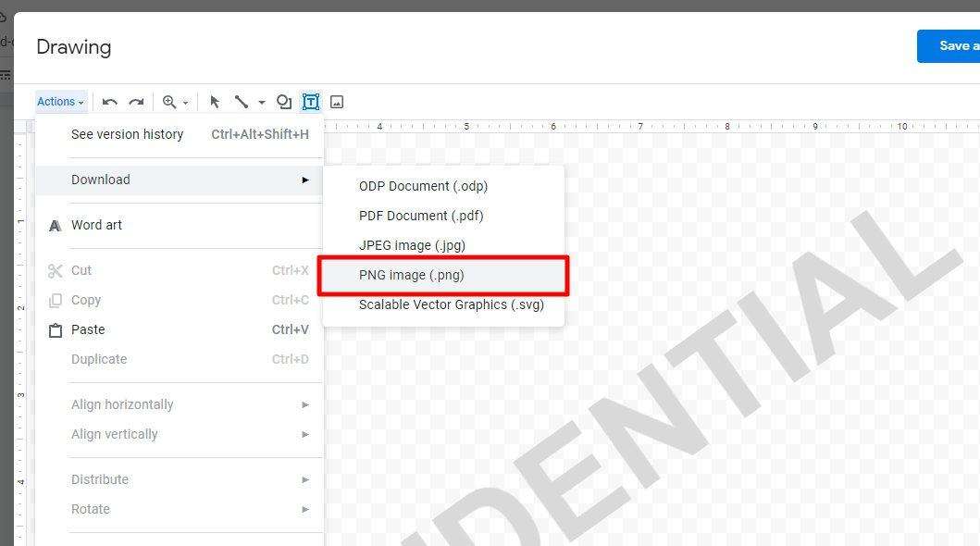This screenshot has width=980, height=546.
Task: Choose Word art from the menu
Action: point(96,225)
